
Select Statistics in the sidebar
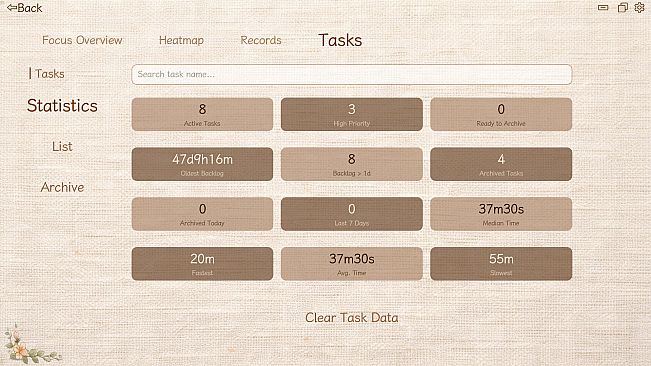[x=62, y=106]
